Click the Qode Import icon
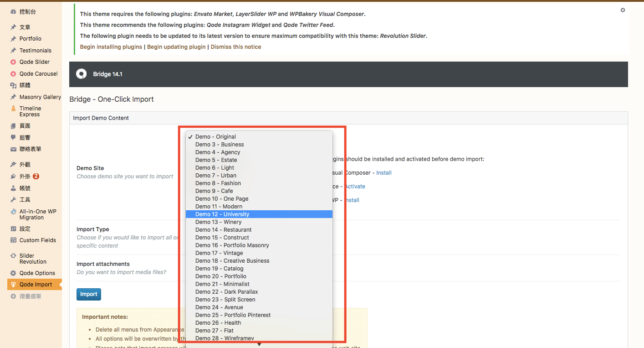The height and width of the screenshot is (348, 644). (x=13, y=285)
